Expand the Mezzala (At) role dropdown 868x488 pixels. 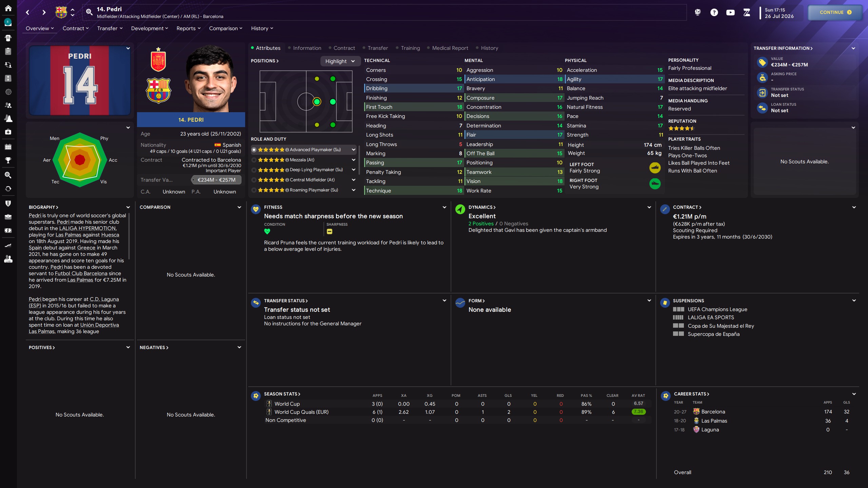(x=354, y=160)
